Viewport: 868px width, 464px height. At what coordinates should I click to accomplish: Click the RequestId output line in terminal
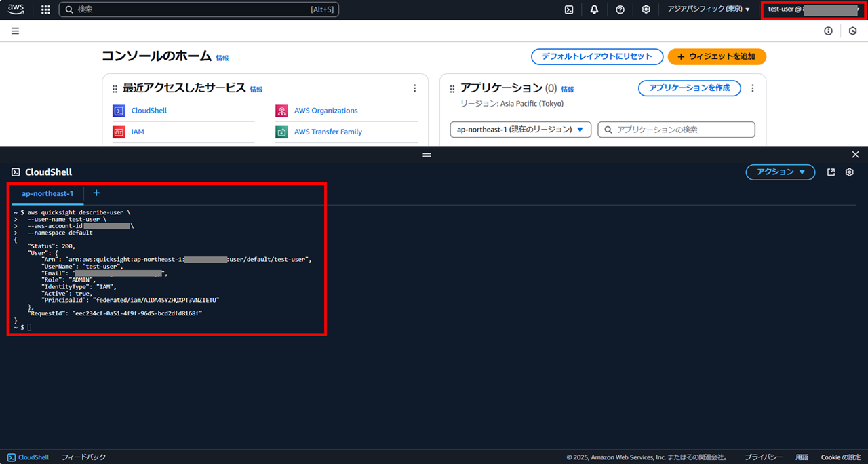pos(115,313)
